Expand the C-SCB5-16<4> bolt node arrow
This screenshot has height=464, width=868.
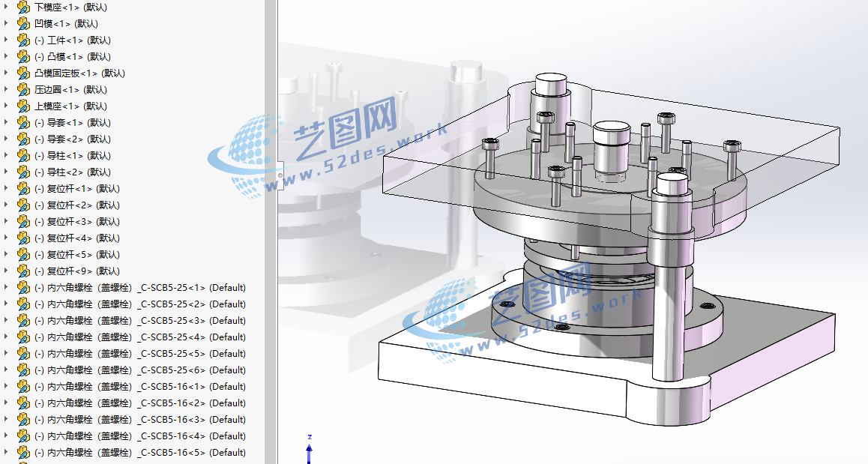click(6, 436)
